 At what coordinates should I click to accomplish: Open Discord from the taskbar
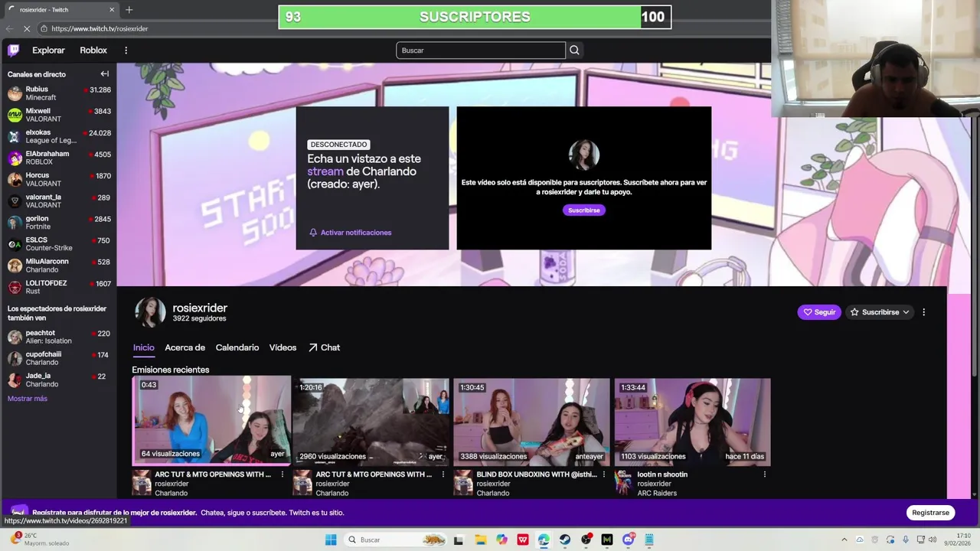pos(629,540)
